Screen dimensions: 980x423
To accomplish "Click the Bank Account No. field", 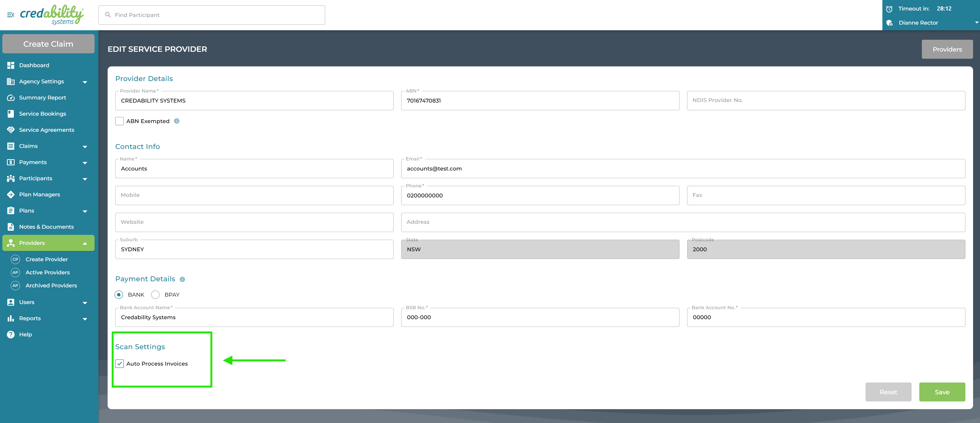I will (x=826, y=317).
